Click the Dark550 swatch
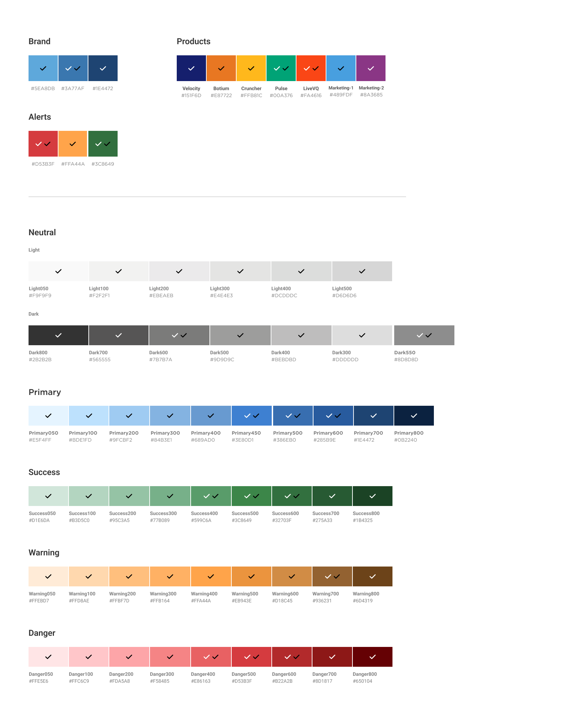 click(424, 335)
